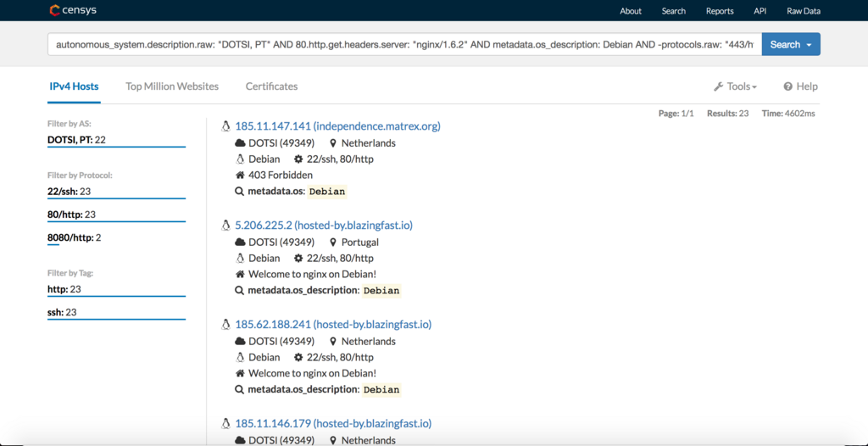Open the Search button dropdown caret
868x446 pixels.
810,45
